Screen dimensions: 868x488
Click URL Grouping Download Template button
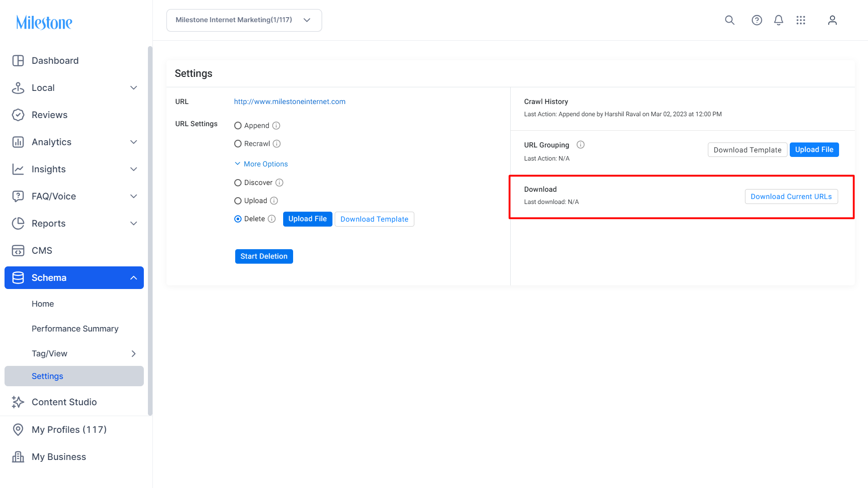point(747,150)
